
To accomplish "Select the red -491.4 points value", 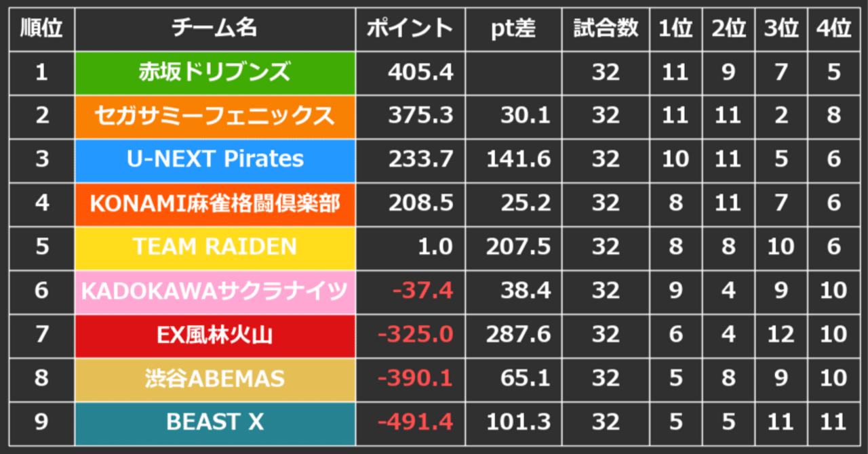I will point(415,423).
